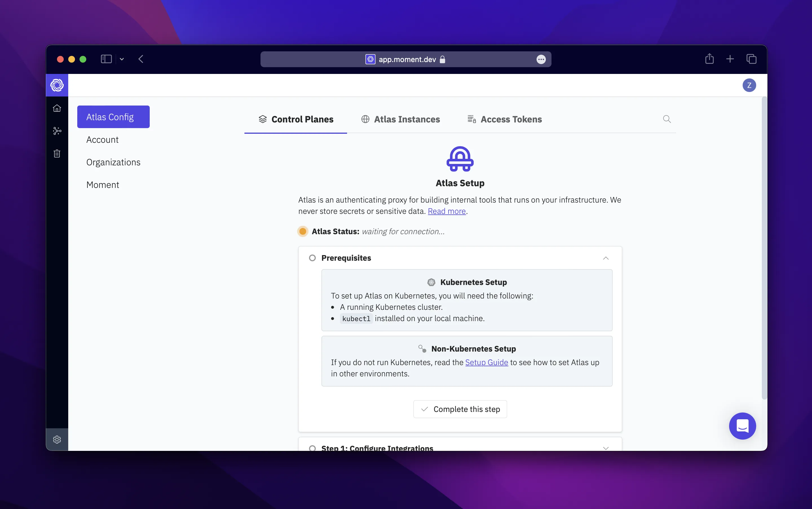Image resolution: width=812 pixels, height=509 pixels.
Task: Collapse the Prerequisites section chevron
Action: [x=606, y=258]
